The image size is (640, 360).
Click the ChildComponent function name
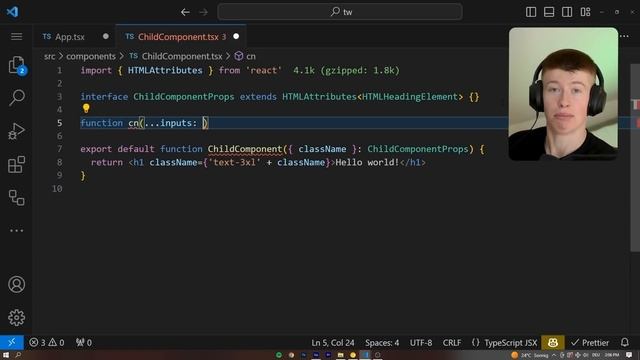pos(245,149)
